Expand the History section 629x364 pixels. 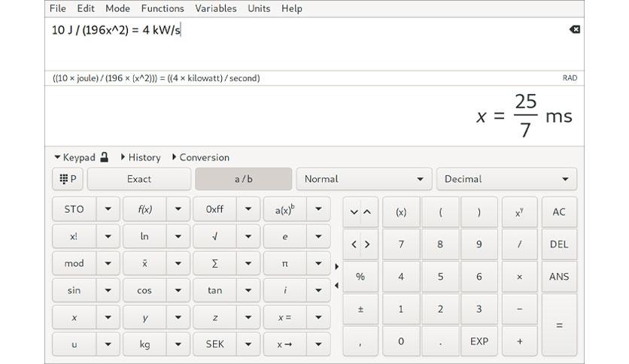pyautogui.click(x=140, y=157)
